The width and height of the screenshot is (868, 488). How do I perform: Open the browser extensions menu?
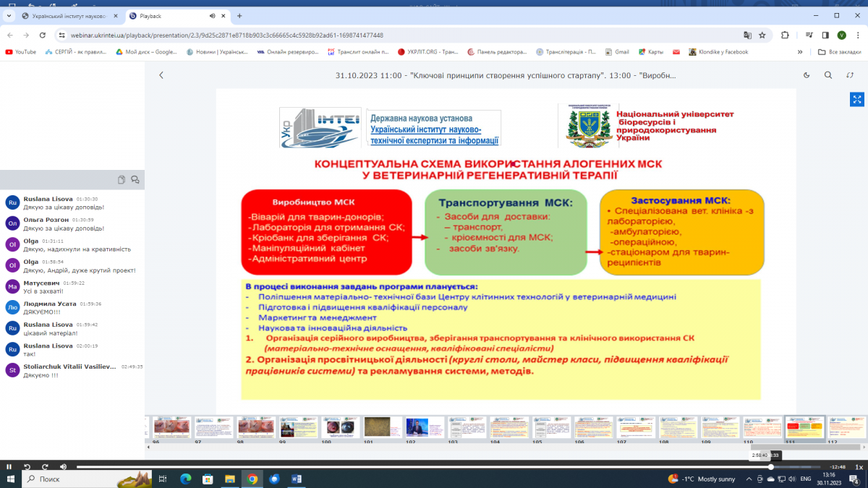[x=786, y=35]
